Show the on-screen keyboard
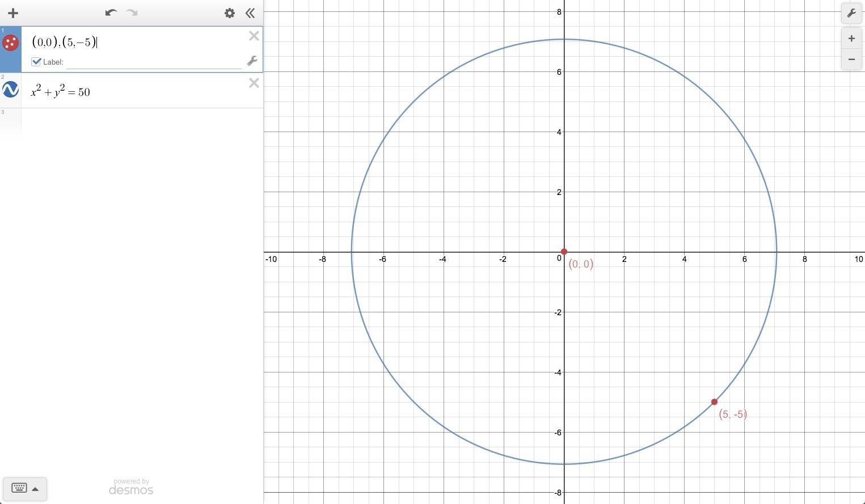 [x=19, y=488]
